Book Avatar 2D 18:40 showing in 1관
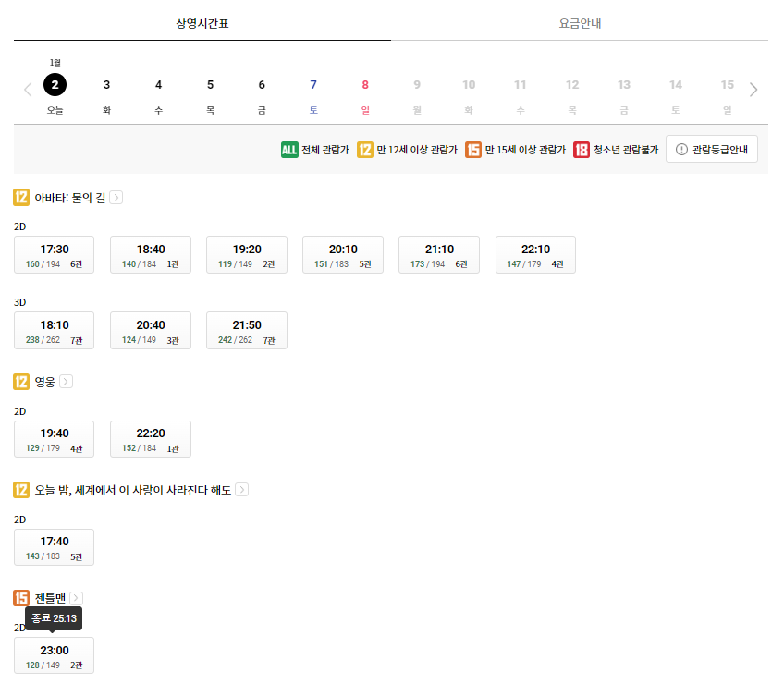This screenshot has height=696, width=784. pos(151,255)
